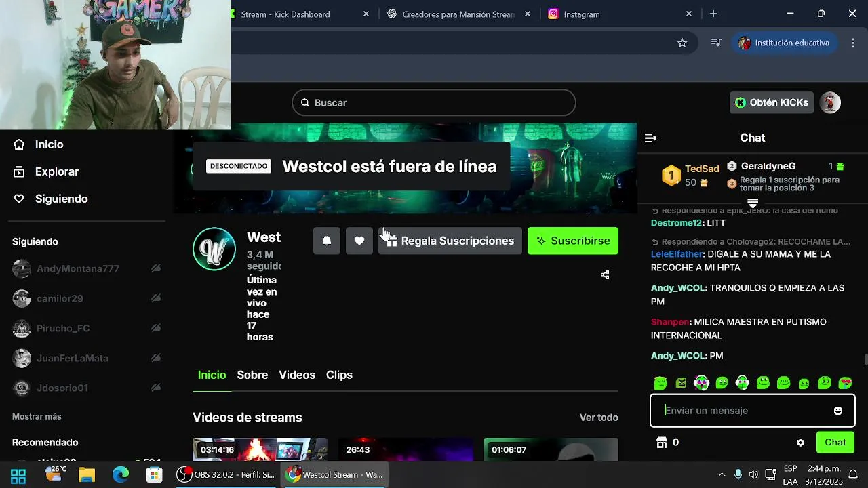Share the channel via share icon
Viewport: 868px width, 488px height.
click(605, 274)
